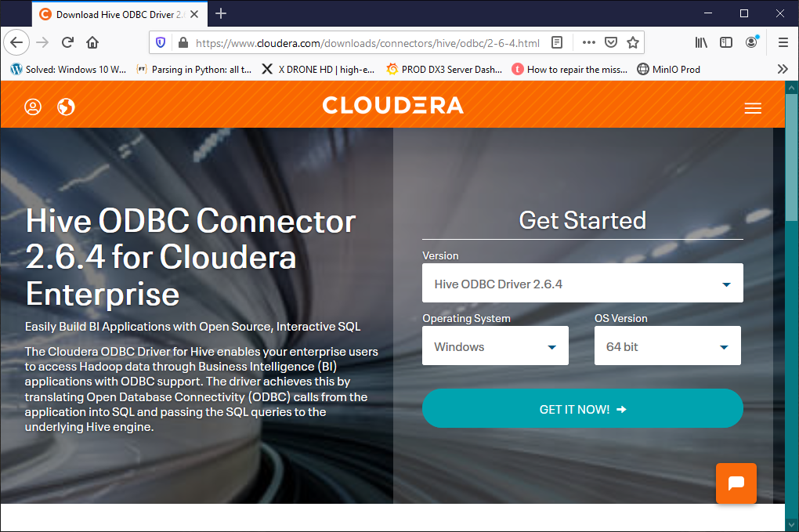799x532 pixels.
Task: Click the scrollbar down arrow
Action: point(791,524)
